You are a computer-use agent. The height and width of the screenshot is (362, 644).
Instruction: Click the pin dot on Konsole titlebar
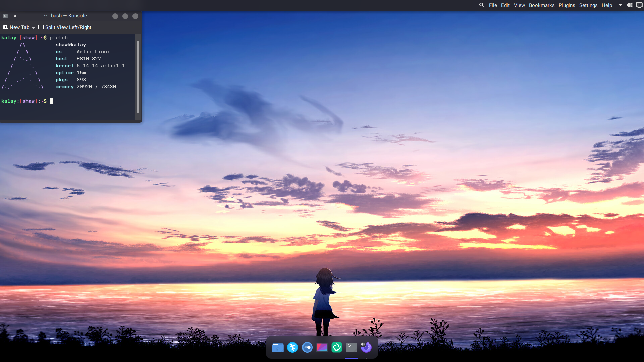coord(15,16)
